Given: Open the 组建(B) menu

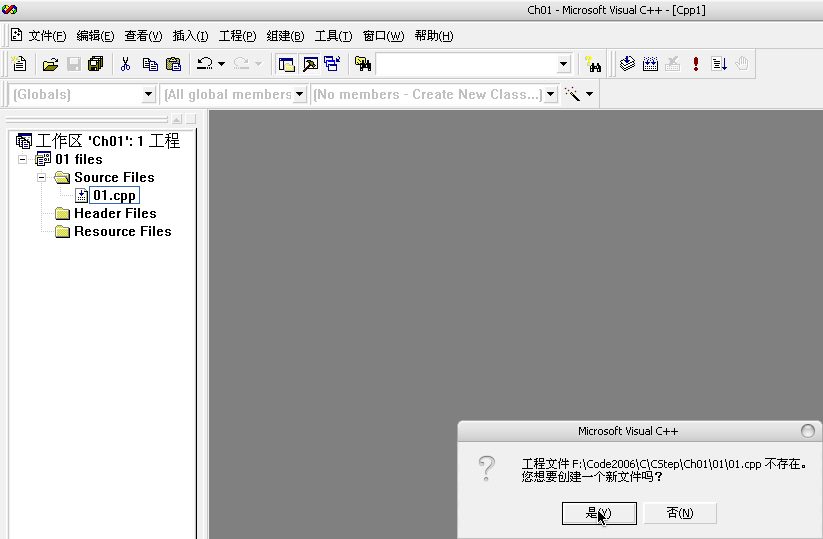Looking at the screenshot, I should point(285,36).
